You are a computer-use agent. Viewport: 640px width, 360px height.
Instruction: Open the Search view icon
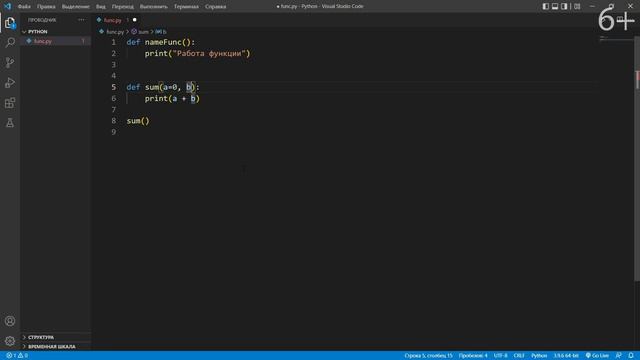pyautogui.click(x=10, y=42)
